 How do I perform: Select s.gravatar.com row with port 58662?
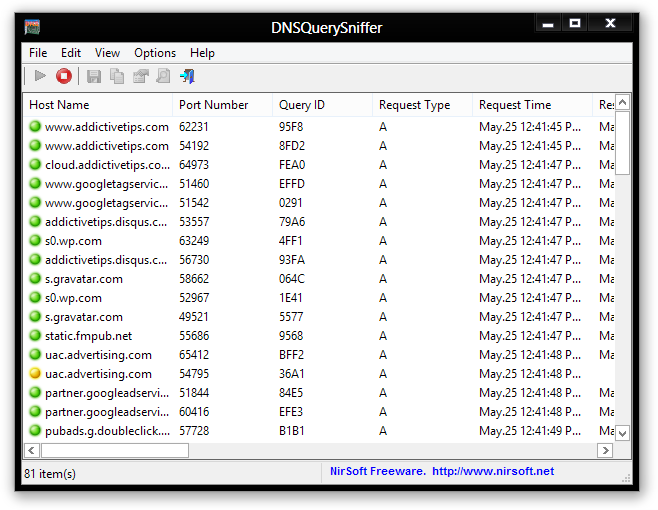point(319,279)
